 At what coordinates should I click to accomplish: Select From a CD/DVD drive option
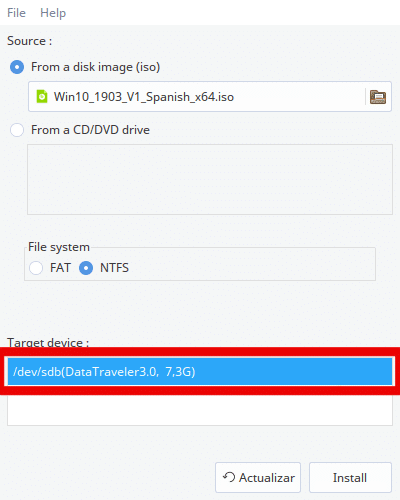pyautogui.click(x=17, y=130)
